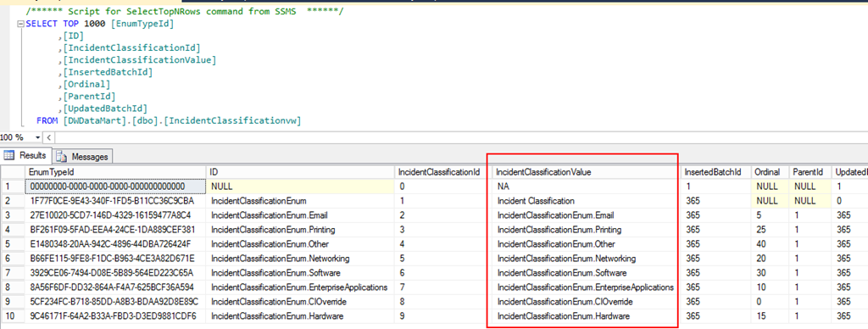The width and height of the screenshot is (868, 329).
Task: Click [InsertedBatchId] in the query editor
Action: tap(108, 72)
